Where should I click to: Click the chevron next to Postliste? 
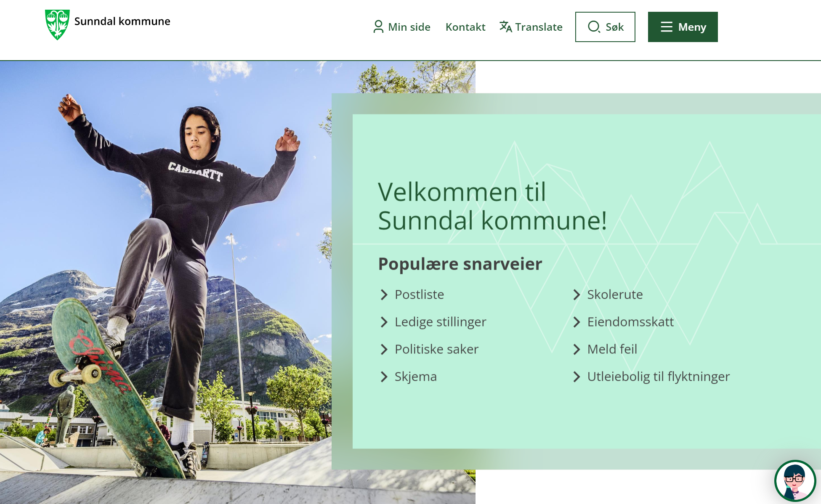point(384,294)
